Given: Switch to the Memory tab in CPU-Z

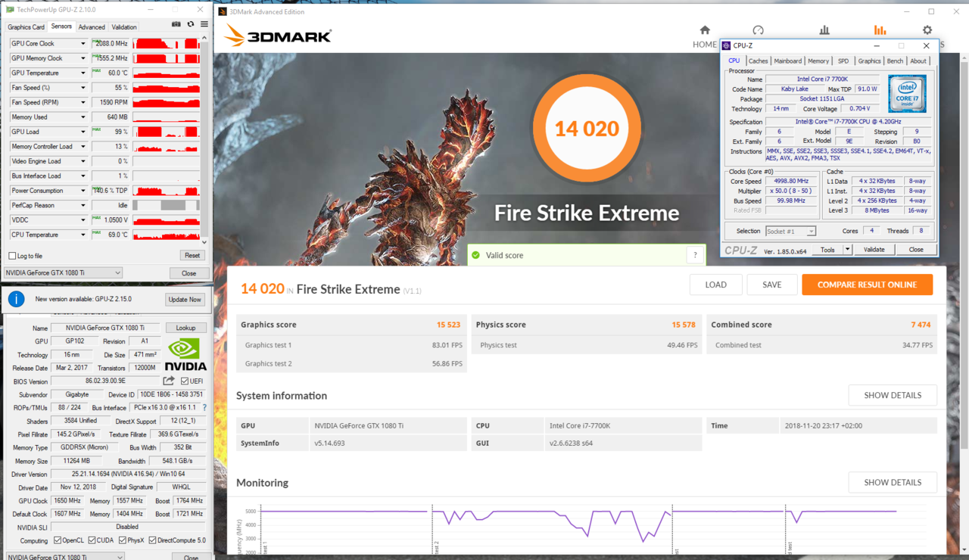Looking at the screenshot, I should point(818,61).
